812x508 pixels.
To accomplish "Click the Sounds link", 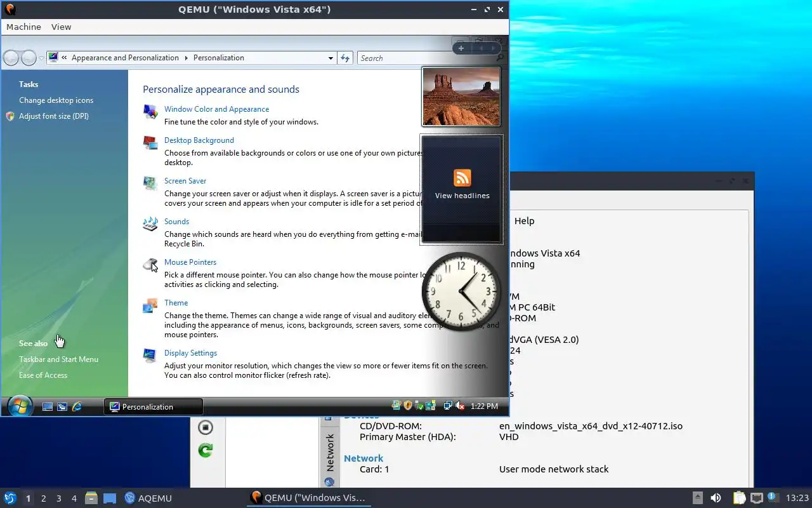I will (x=176, y=222).
